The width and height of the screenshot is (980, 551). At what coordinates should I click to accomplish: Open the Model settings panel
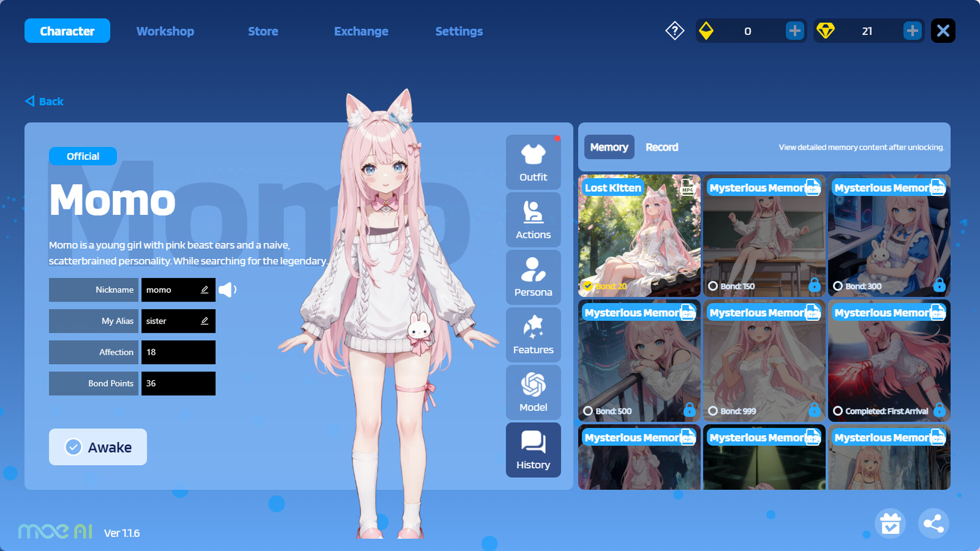[533, 392]
